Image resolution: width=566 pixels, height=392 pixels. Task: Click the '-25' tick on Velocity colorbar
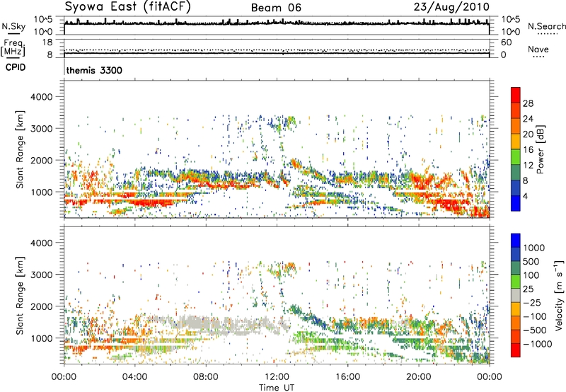(531, 302)
